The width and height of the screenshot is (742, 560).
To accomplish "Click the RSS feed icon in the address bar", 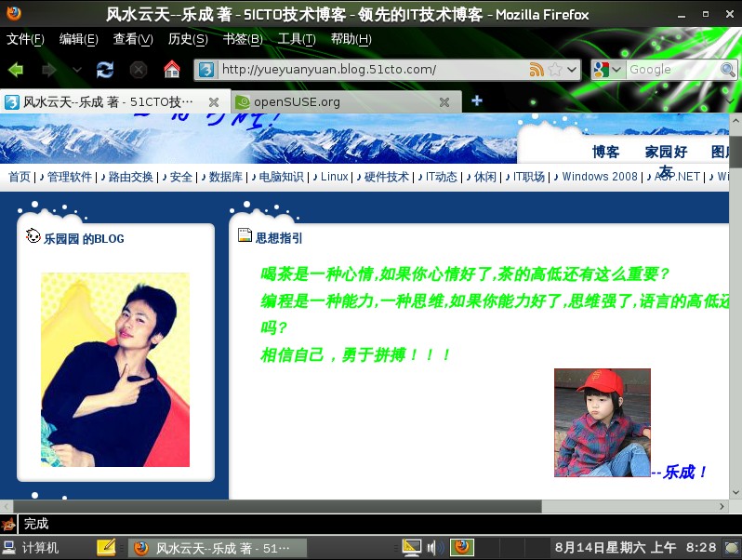I will pyautogui.click(x=537, y=70).
